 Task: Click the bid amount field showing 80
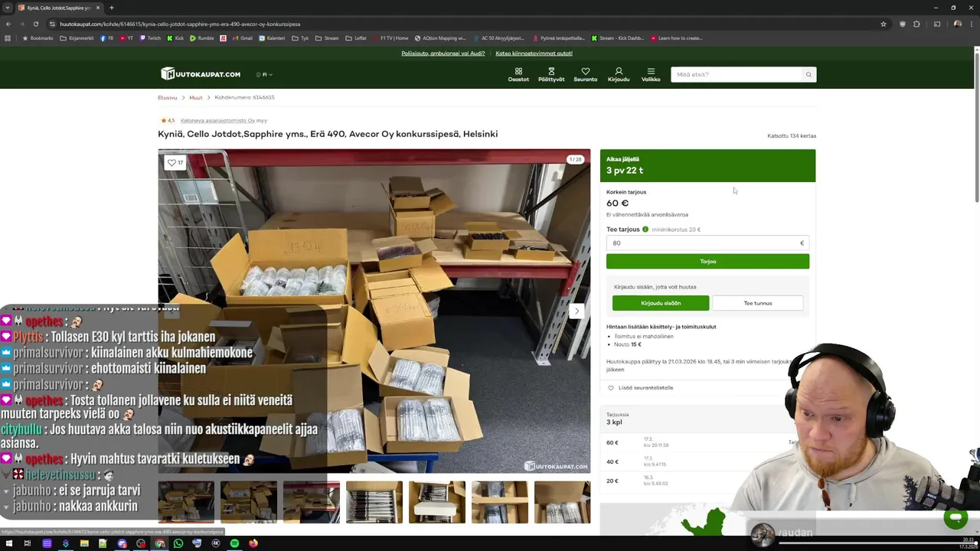pos(707,243)
